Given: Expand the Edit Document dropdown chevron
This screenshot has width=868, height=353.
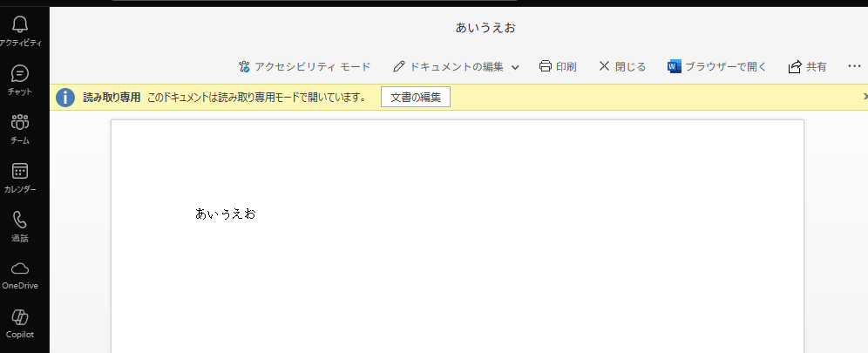Looking at the screenshot, I should 515,67.
